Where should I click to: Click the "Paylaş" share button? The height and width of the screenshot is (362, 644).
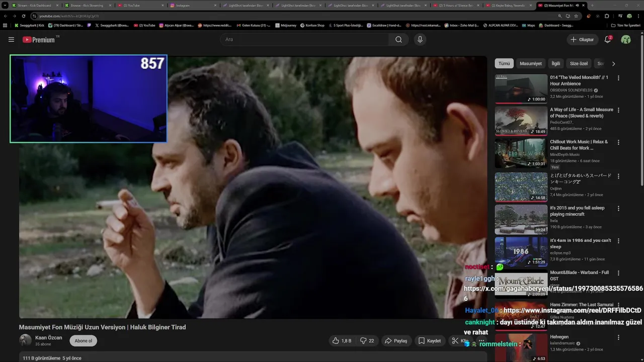[x=396, y=341]
